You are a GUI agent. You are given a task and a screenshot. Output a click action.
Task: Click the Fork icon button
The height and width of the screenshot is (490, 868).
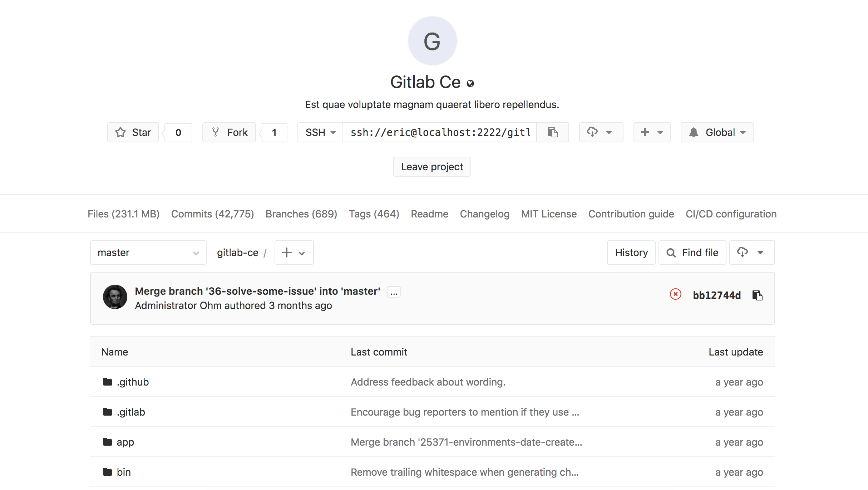pos(229,132)
